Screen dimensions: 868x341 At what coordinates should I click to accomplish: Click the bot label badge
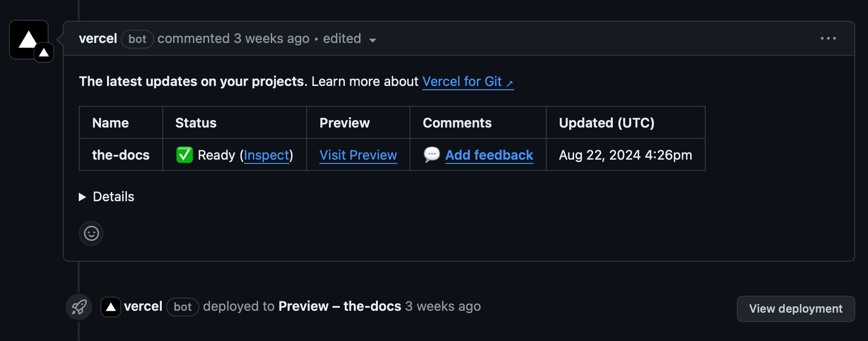coord(137,39)
